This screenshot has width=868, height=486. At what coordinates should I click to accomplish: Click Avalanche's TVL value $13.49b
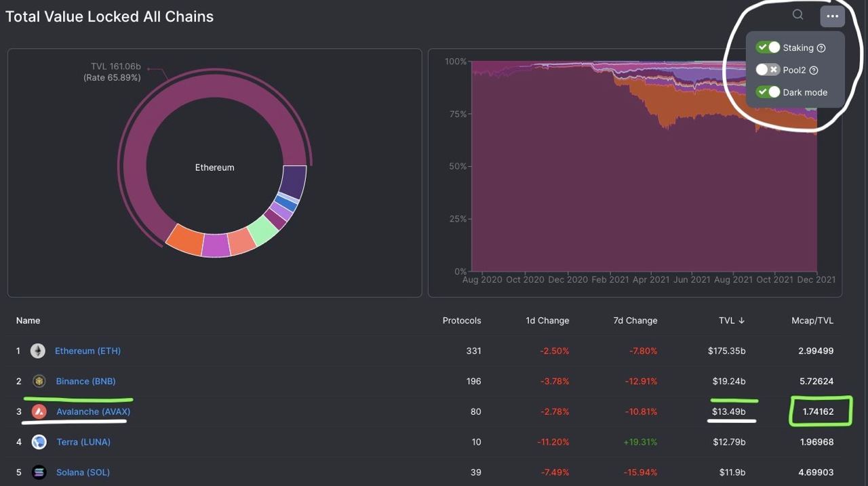(x=729, y=411)
